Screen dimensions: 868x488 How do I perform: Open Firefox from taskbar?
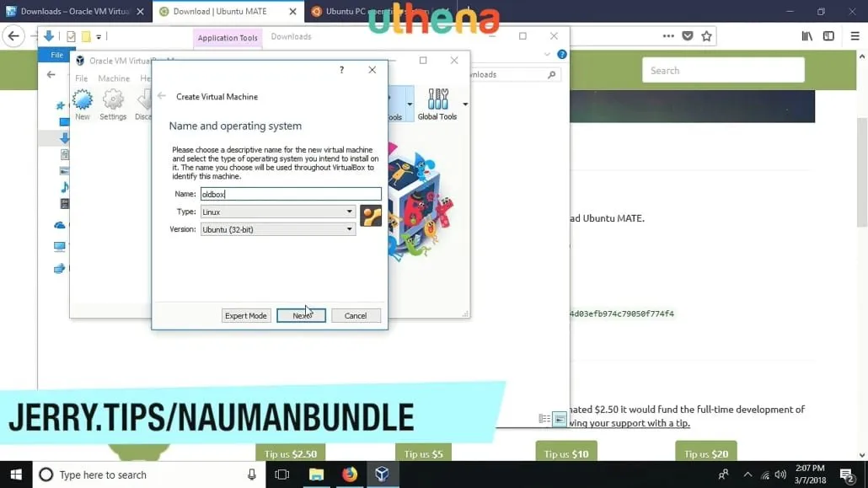click(x=349, y=475)
